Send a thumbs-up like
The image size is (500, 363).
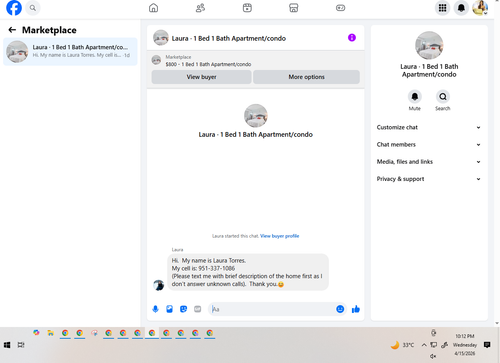click(x=356, y=309)
